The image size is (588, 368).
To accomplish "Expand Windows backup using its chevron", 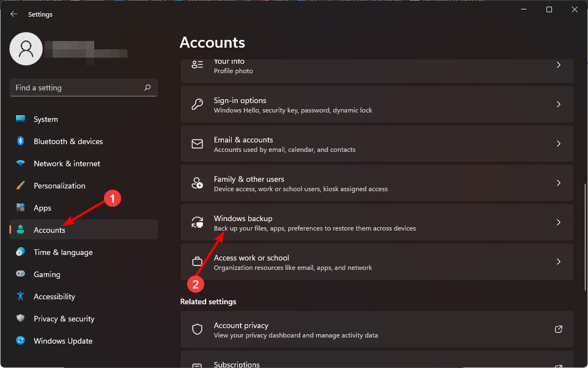I will click(559, 222).
